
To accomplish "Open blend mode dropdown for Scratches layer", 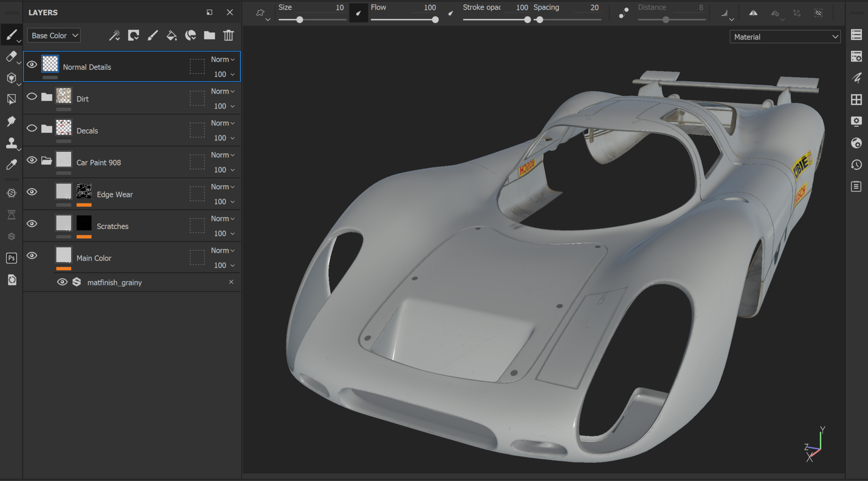I will click(223, 219).
